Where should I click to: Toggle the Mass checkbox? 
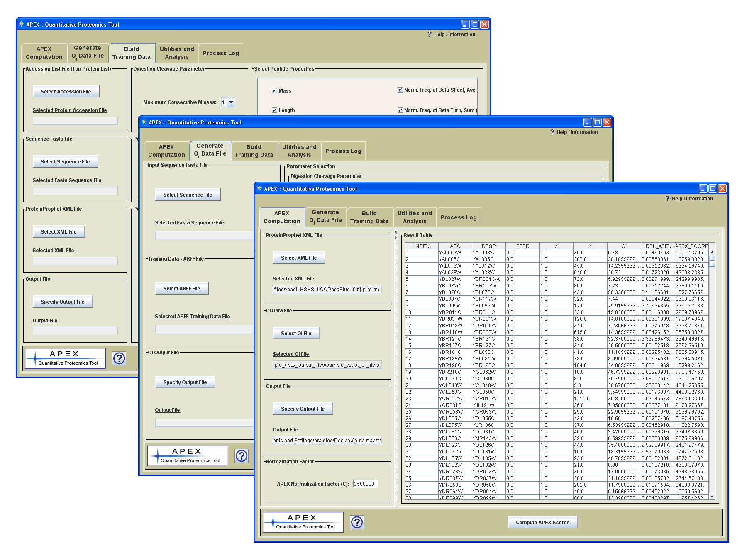point(274,91)
